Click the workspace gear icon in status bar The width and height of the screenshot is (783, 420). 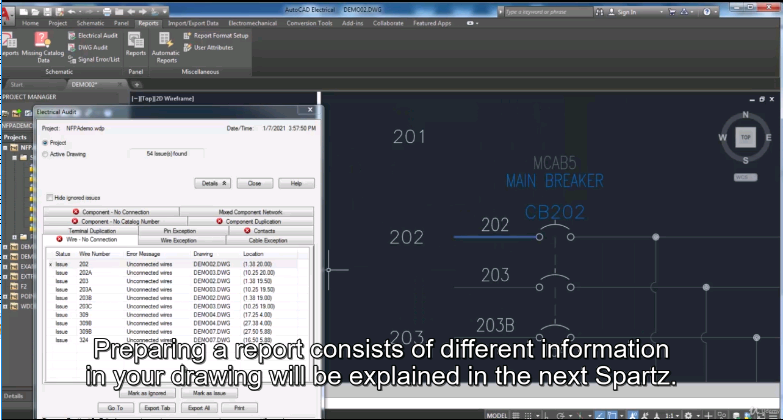tap(689, 415)
